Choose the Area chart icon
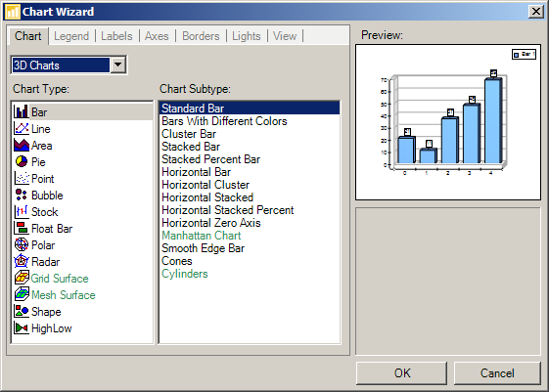Image resolution: width=549 pixels, height=392 pixels. pos(22,145)
